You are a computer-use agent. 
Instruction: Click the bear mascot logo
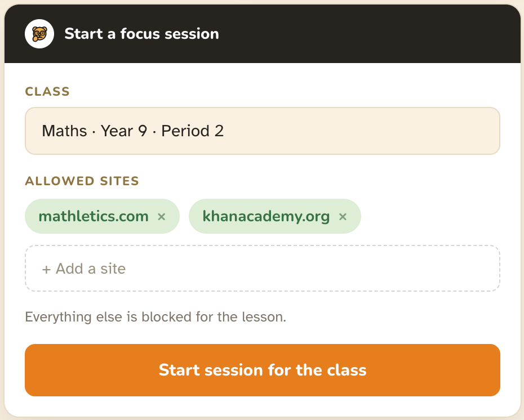click(x=39, y=34)
